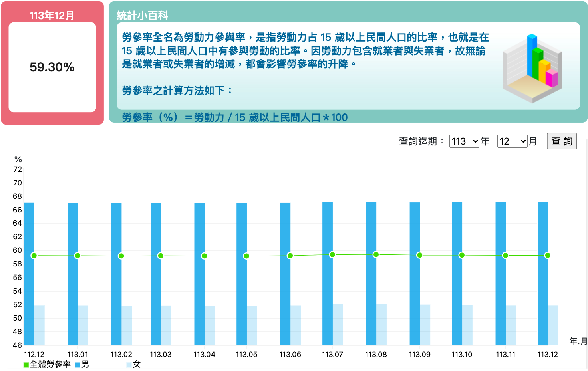Click the female light bar for 113.09
The image size is (588, 371).
click(425, 325)
